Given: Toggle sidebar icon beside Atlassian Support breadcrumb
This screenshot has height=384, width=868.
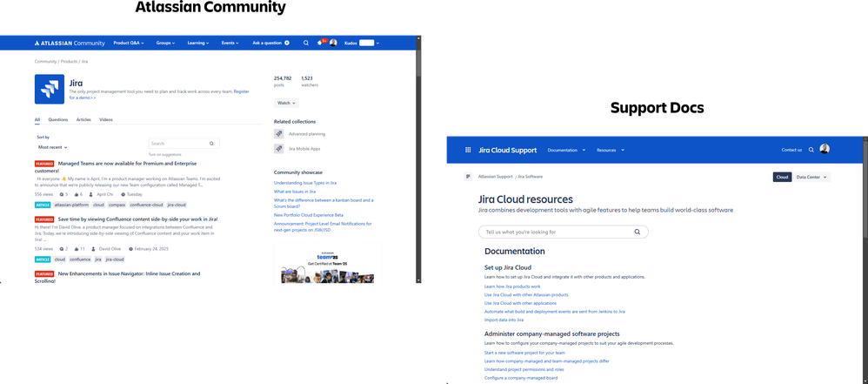Looking at the screenshot, I should tap(468, 176).
